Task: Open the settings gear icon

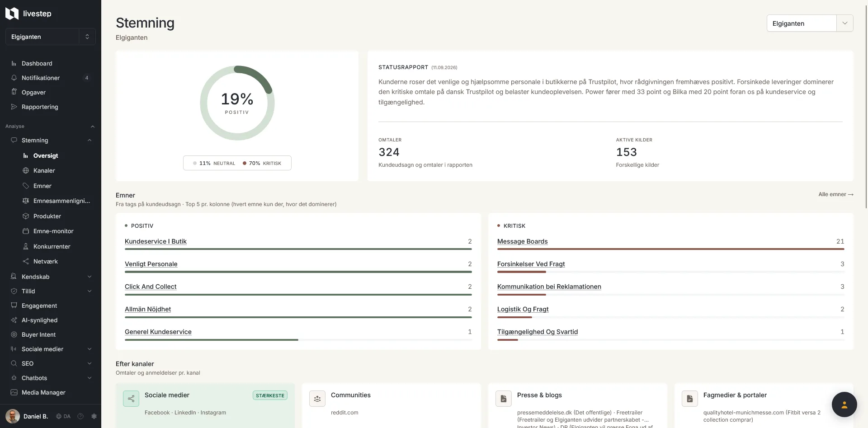Action: point(94,416)
